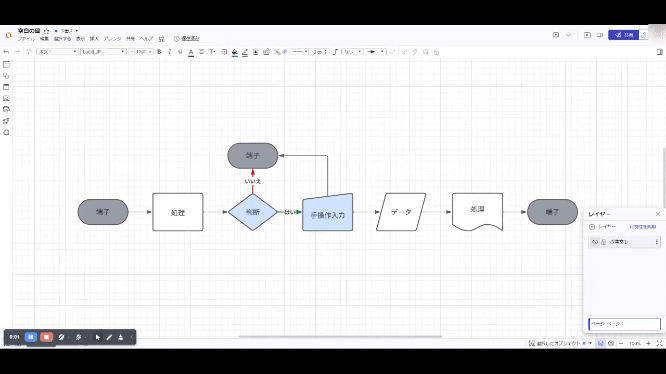
Task: Open the last left sidebar icon
Action: 6,132
